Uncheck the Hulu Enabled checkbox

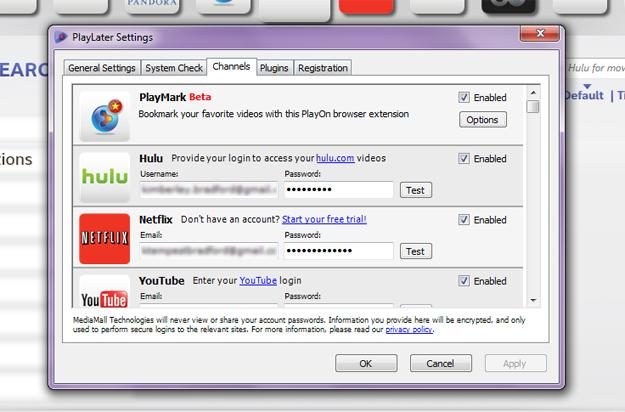(x=464, y=159)
